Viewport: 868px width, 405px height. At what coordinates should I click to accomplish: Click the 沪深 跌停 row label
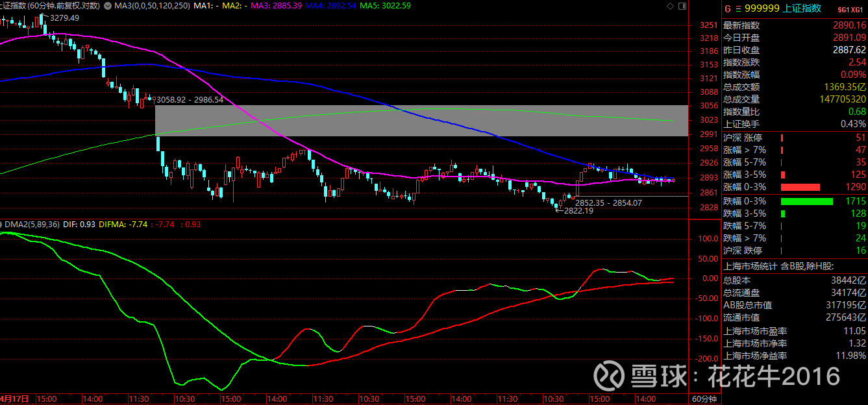point(743,251)
